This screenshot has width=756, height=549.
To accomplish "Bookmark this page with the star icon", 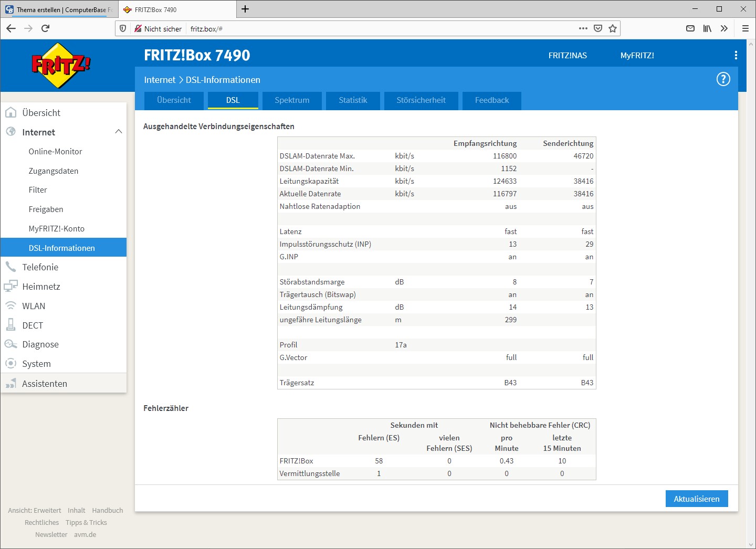I will click(613, 28).
